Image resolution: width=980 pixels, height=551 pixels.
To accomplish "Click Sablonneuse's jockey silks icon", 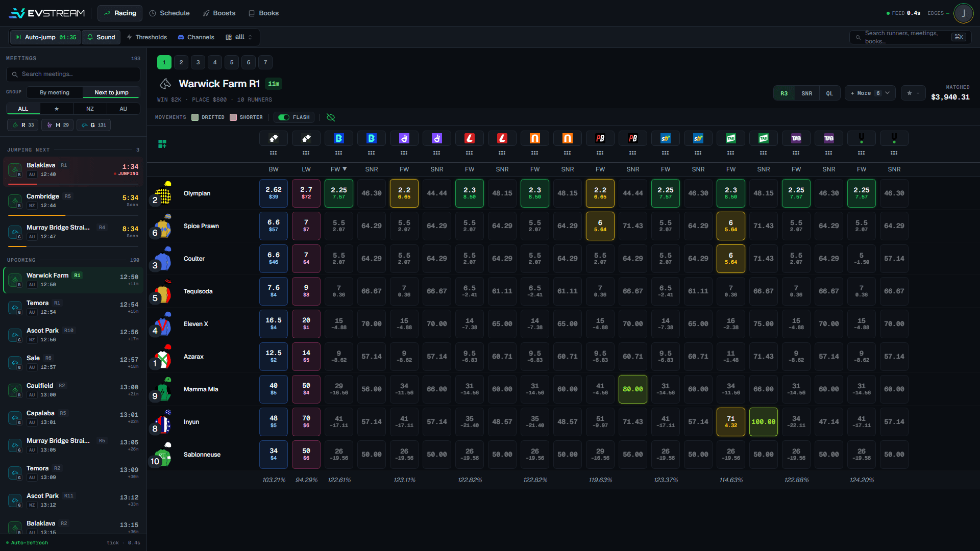I will tap(163, 455).
